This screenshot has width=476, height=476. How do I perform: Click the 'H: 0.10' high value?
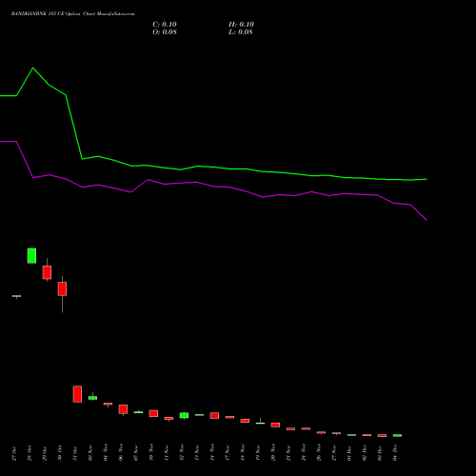pos(241,25)
